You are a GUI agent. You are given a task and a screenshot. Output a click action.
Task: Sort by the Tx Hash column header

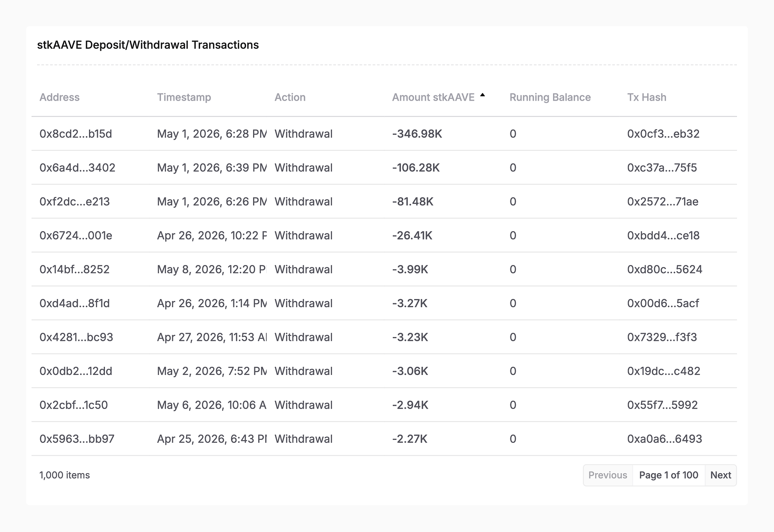647,97
